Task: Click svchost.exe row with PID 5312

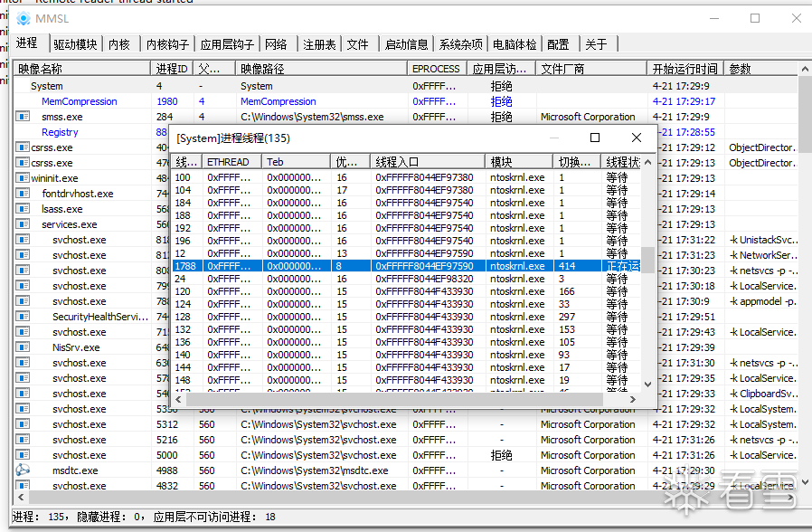Action: tap(405, 424)
